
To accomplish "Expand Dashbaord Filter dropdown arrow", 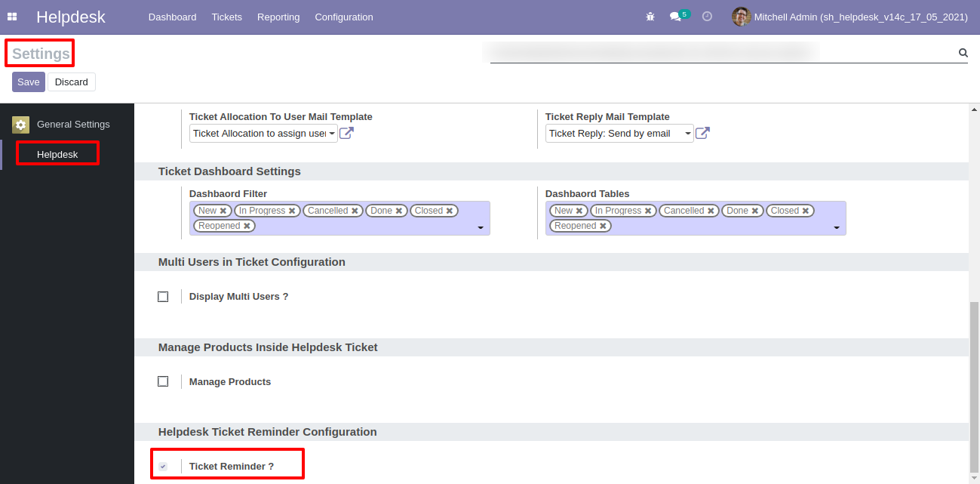I will [481, 227].
